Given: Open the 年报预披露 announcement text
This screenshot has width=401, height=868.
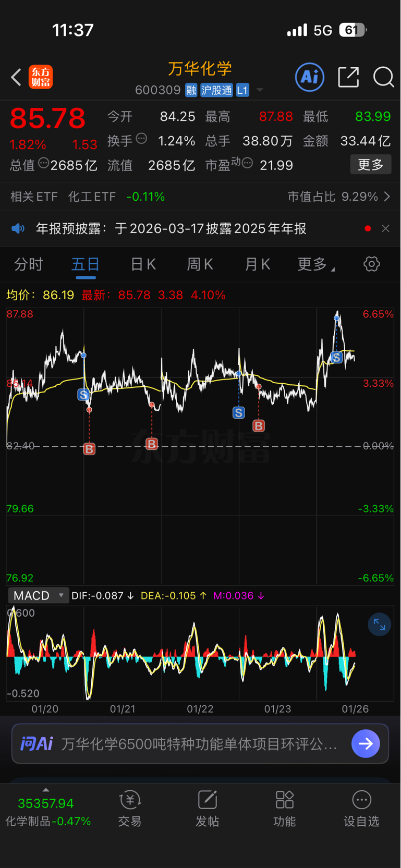Looking at the screenshot, I should (171, 228).
